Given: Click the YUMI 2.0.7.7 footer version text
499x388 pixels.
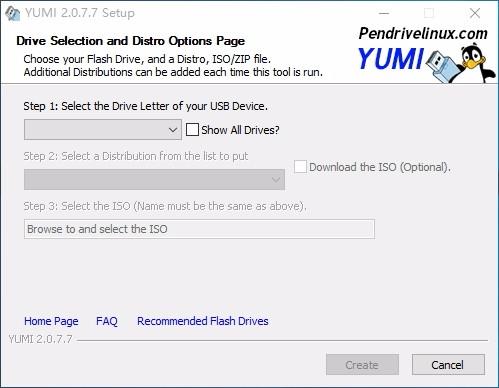Looking at the screenshot, I should click(40, 339).
